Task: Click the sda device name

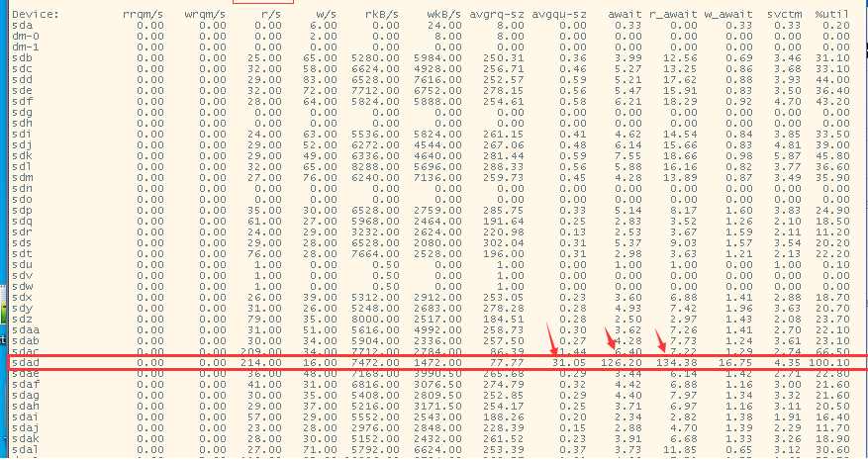Action: coord(21,25)
